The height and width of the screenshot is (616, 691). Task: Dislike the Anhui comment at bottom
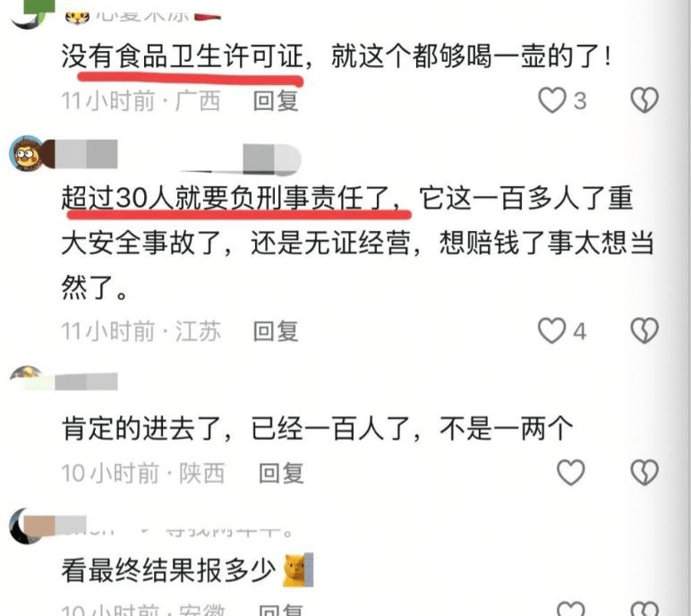(644, 609)
